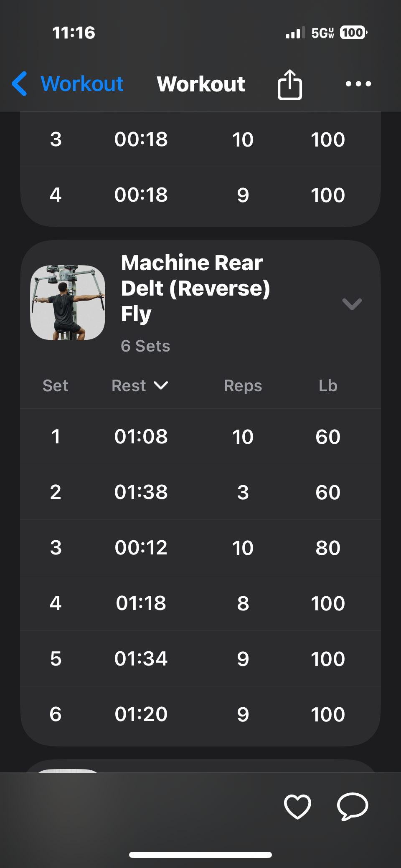The width and height of the screenshot is (401, 868).
Task: Open the three-dot more options menu
Action: (358, 84)
